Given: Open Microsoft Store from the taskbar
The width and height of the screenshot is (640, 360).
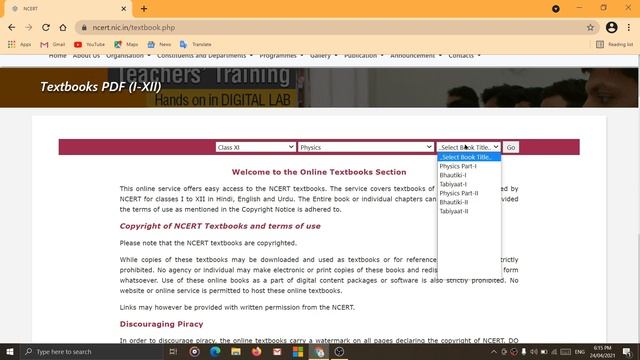Looking at the screenshot, I should [x=298, y=351].
